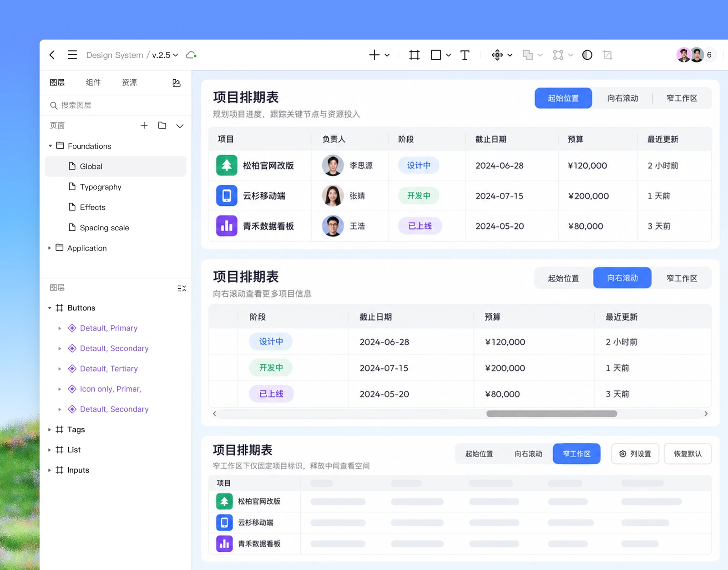Screen dimensions: 728x570
Task: Click the boolean union shapes icon
Action: click(528, 55)
